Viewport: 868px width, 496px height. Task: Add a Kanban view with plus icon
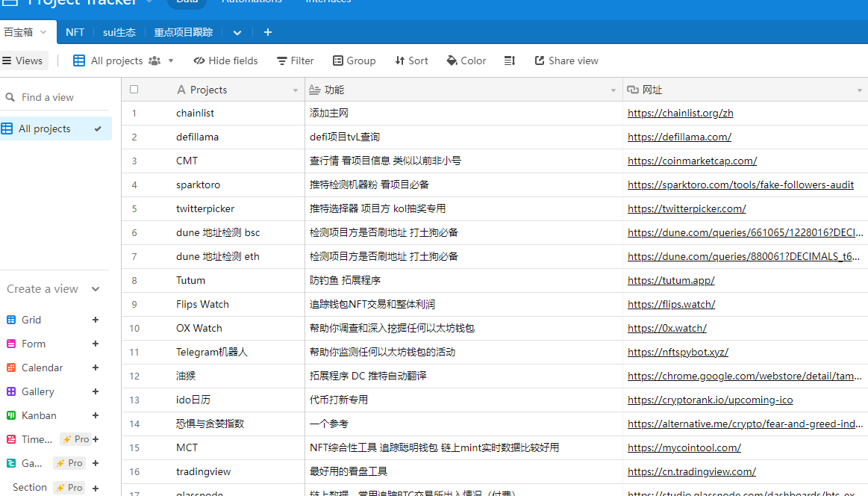click(x=96, y=415)
